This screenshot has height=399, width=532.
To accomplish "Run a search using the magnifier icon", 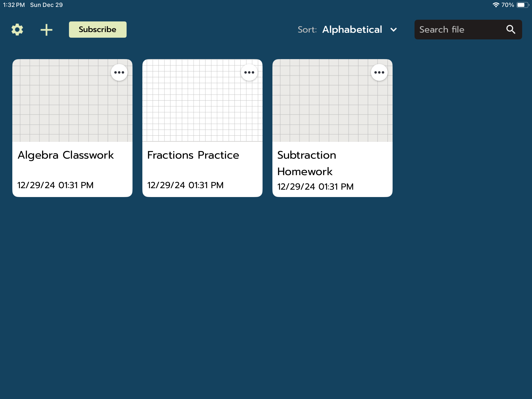I will 510,29.
